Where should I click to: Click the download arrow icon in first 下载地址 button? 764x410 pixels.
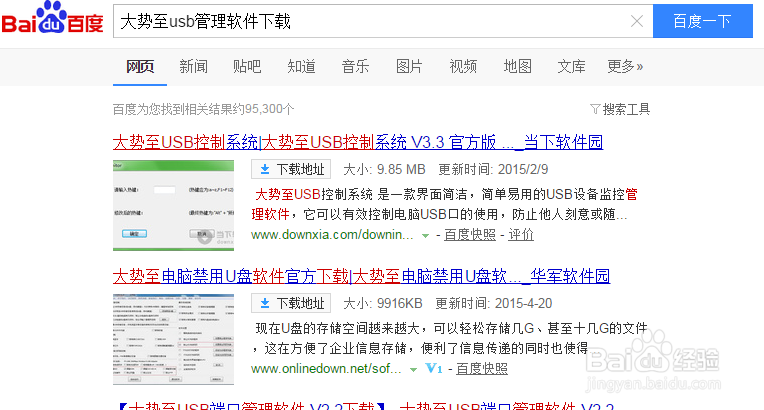click(x=265, y=169)
